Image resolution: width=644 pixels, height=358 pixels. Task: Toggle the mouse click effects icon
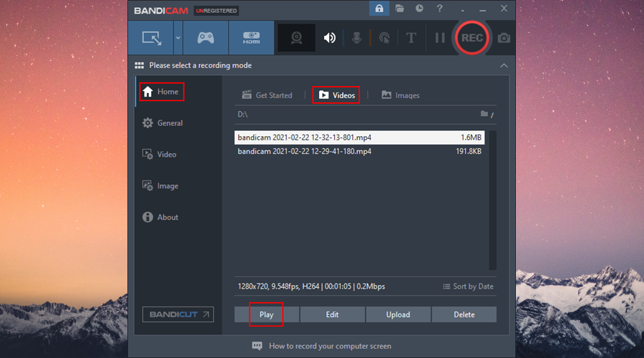click(384, 38)
